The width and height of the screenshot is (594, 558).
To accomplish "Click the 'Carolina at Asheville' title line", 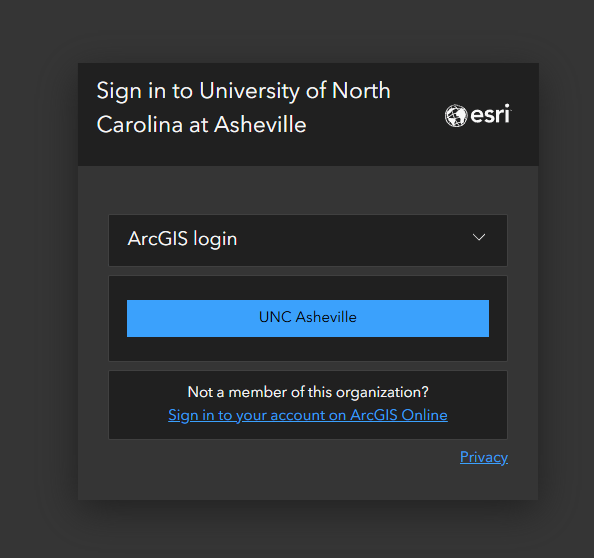I will tap(202, 125).
